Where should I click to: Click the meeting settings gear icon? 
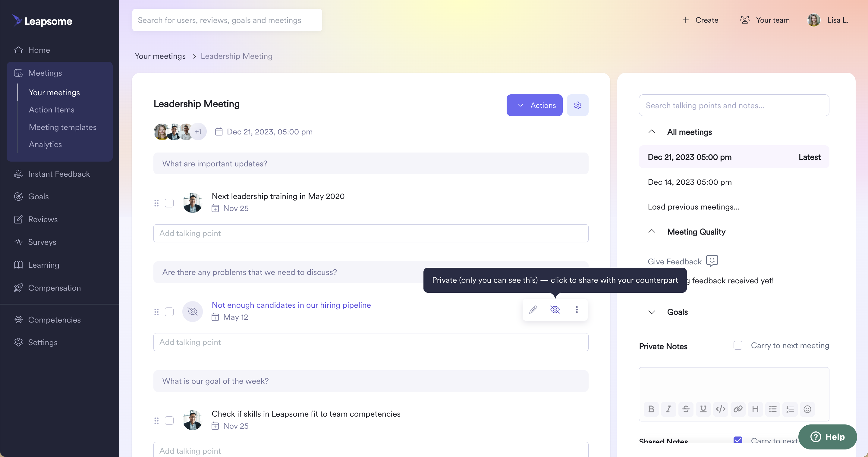pos(577,106)
